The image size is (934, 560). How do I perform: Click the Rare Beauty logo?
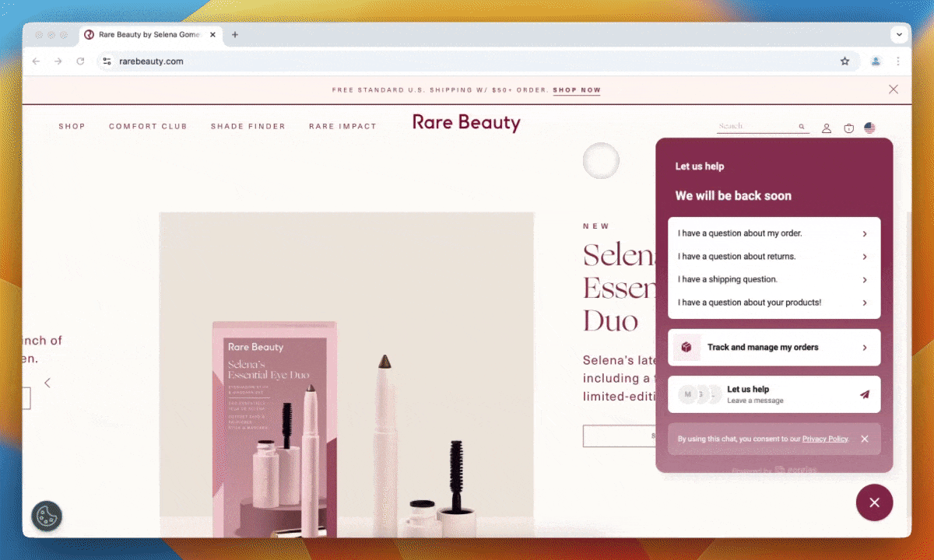(466, 123)
